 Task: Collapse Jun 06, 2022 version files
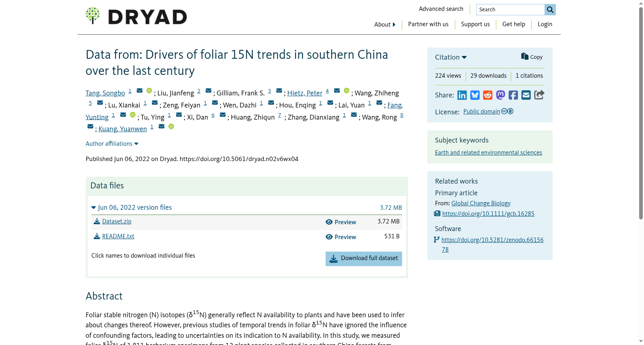coord(132,207)
